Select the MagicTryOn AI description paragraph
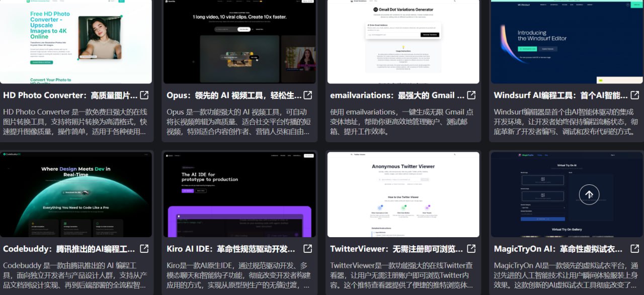 567,275
